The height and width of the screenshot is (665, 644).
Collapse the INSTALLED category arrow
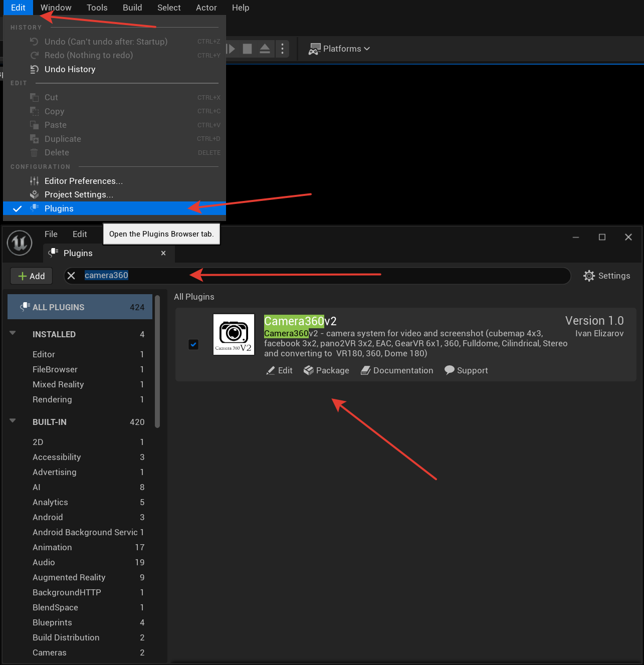(13, 333)
